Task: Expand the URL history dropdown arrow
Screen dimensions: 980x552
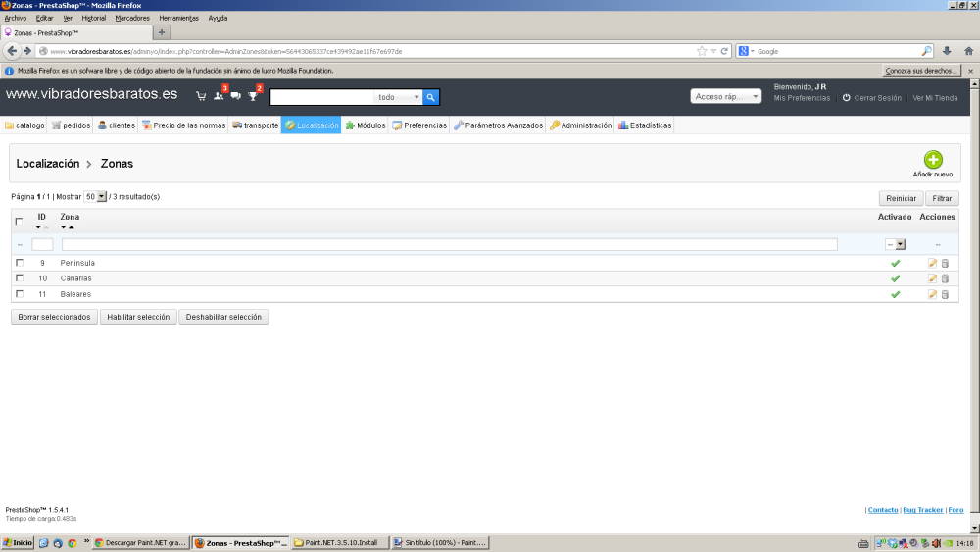Action: click(713, 51)
